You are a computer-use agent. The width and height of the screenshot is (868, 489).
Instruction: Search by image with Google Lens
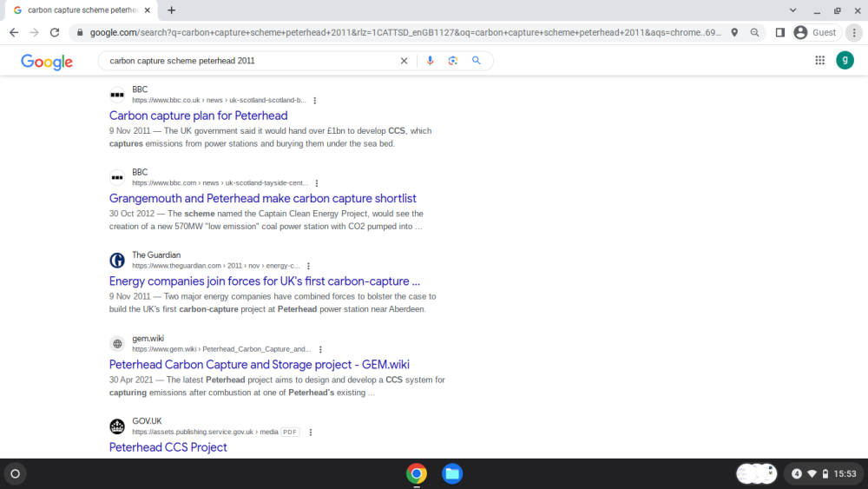[x=453, y=61]
